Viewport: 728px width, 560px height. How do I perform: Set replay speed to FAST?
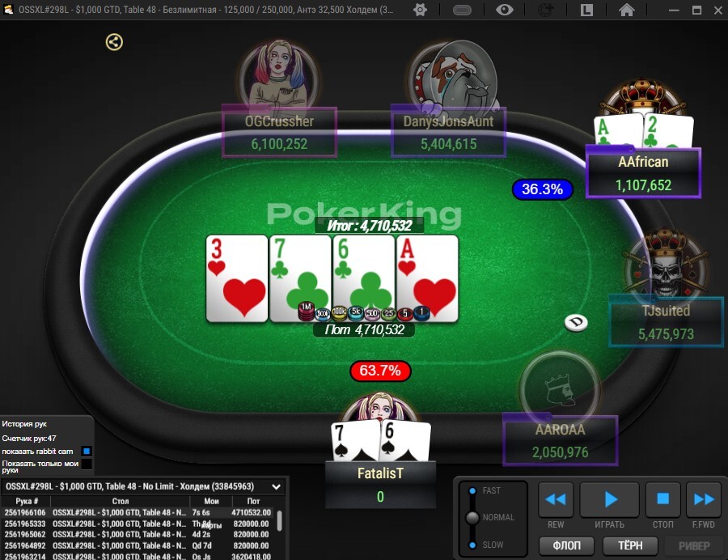point(472,491)
